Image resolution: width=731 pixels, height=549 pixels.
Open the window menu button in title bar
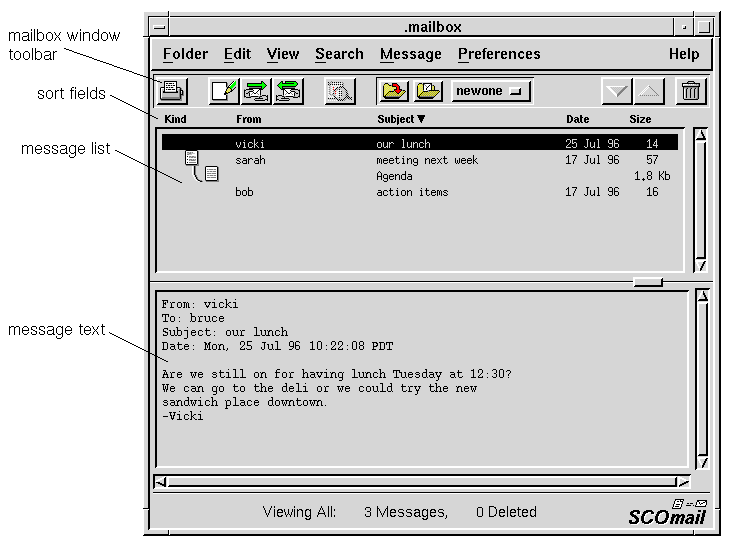coord(159,27)
